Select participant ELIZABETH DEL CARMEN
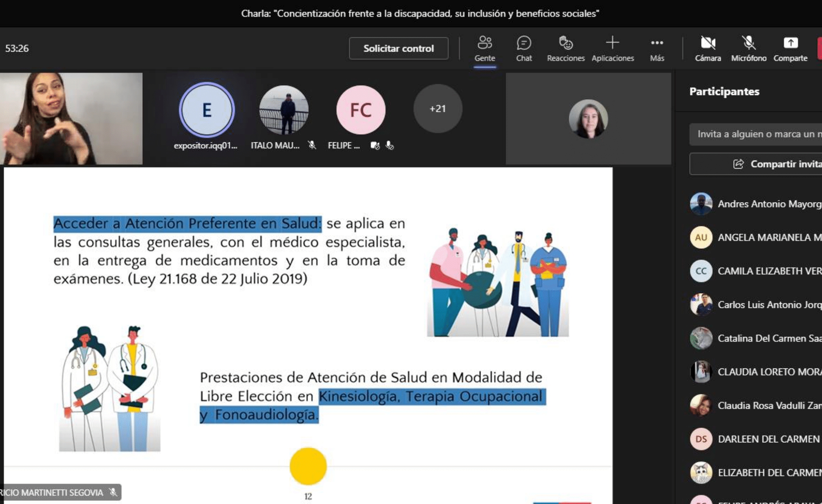Viewport: 822px width, 504px height. [756, 472]
